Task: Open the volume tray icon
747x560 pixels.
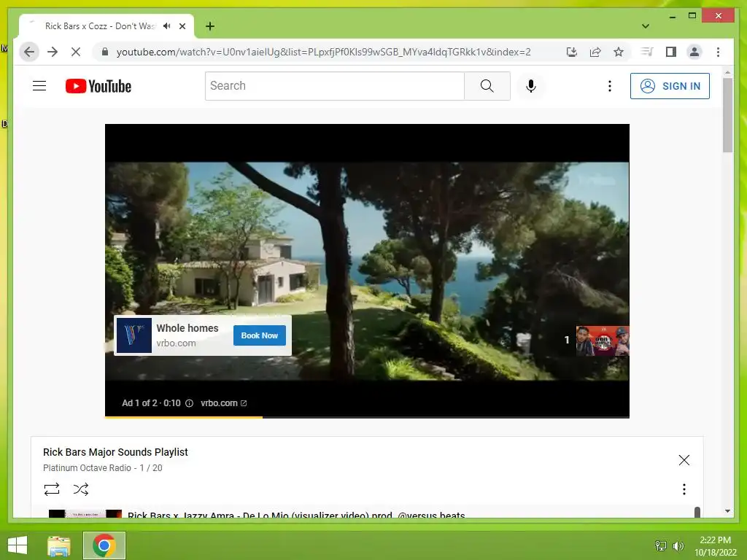Action: tap(678, 545)
